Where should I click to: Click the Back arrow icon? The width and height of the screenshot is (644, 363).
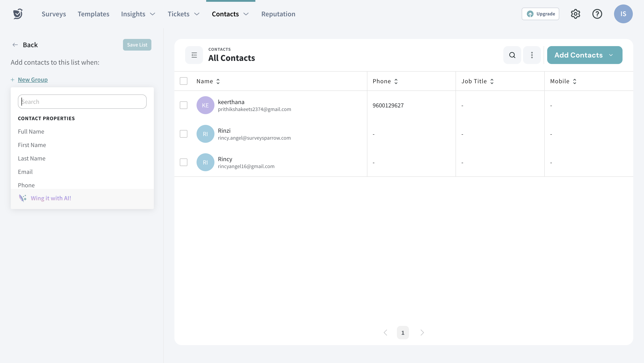click(15, 45)
